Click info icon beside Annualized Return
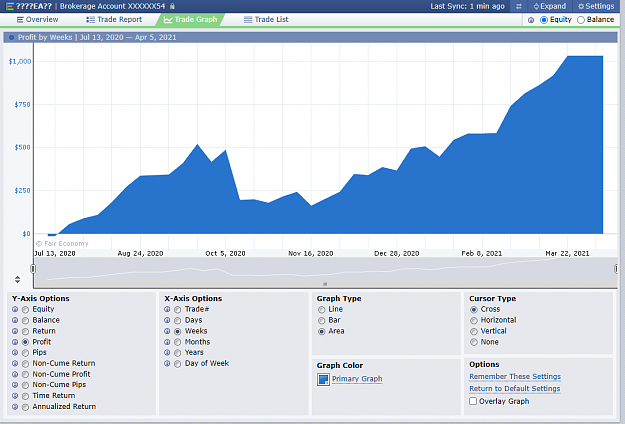625x424 pixels. point(15,406)
